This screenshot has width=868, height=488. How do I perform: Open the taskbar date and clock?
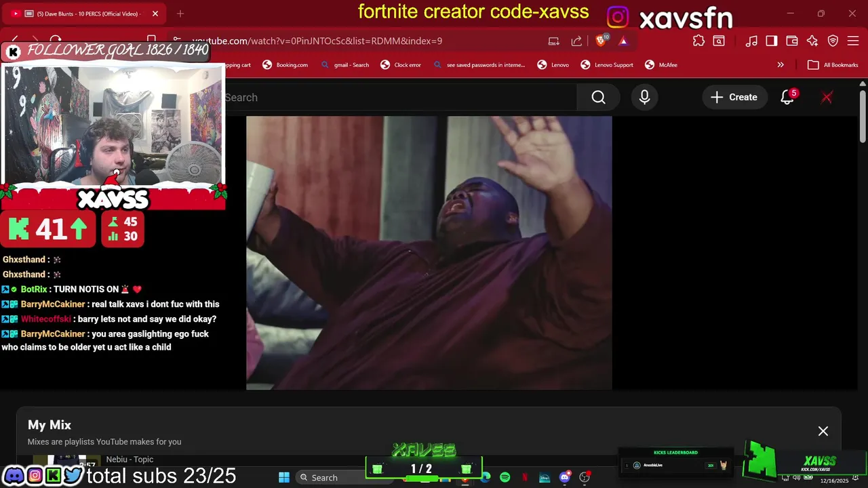(834, 481)
